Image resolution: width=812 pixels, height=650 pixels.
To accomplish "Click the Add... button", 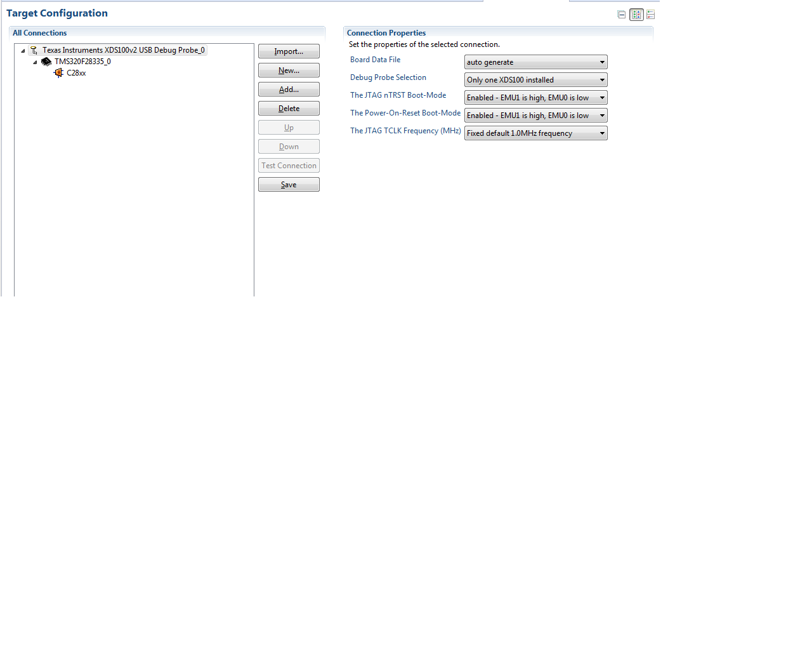I will point(289,90).
